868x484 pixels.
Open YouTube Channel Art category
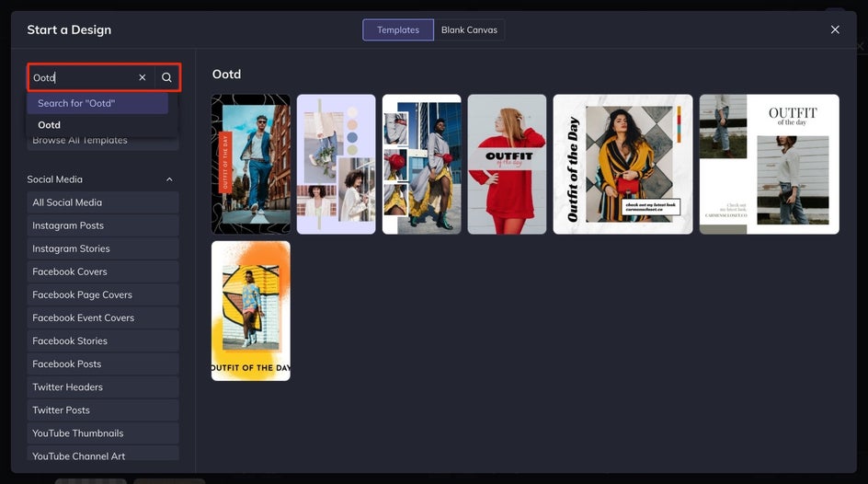coord(103,454)
